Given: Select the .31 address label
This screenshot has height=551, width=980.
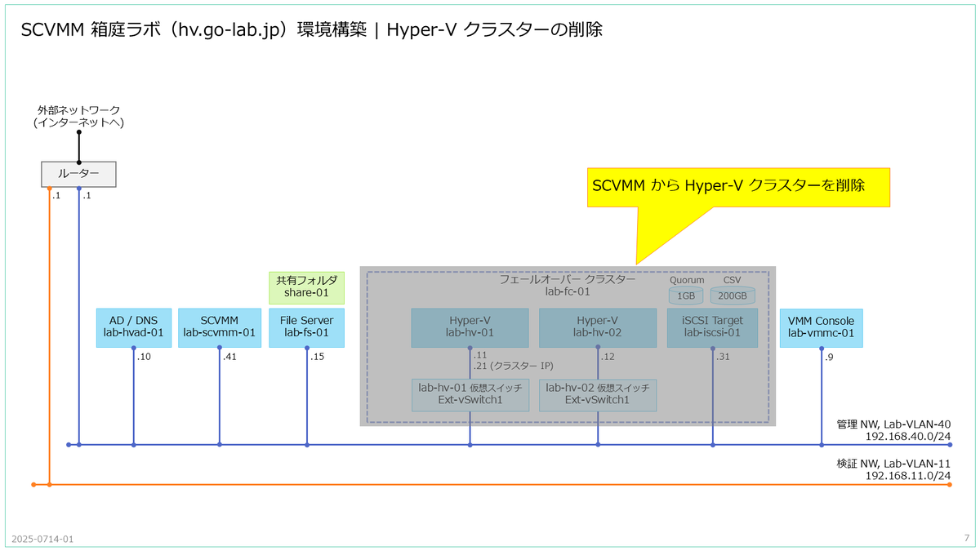Looking at the screenshot, I should pyautogui.click(x=724, y=357).
